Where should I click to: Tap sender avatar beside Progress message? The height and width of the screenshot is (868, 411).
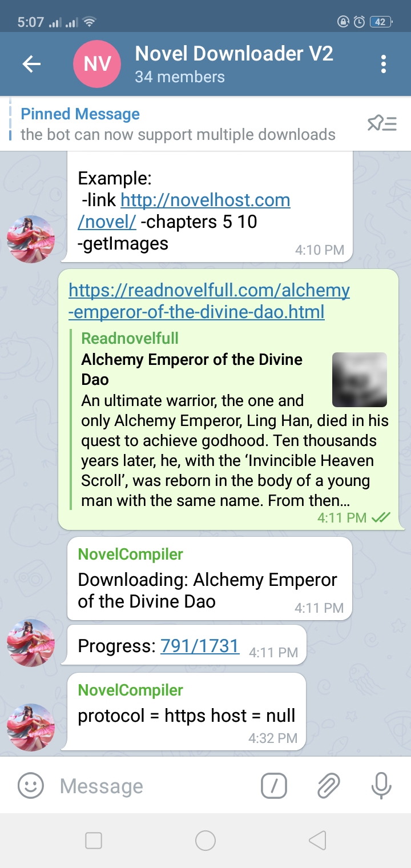31,643
